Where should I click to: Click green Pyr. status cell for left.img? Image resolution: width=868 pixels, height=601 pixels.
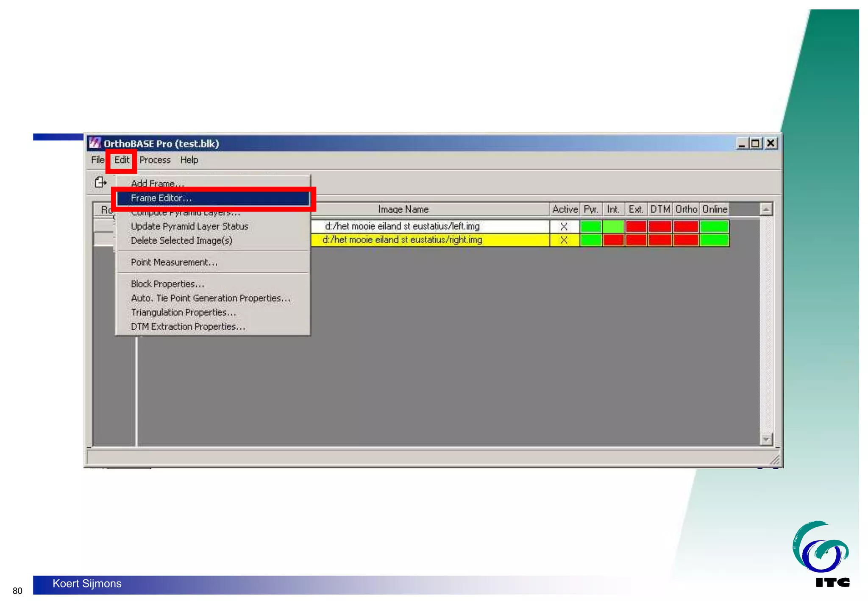591,227
